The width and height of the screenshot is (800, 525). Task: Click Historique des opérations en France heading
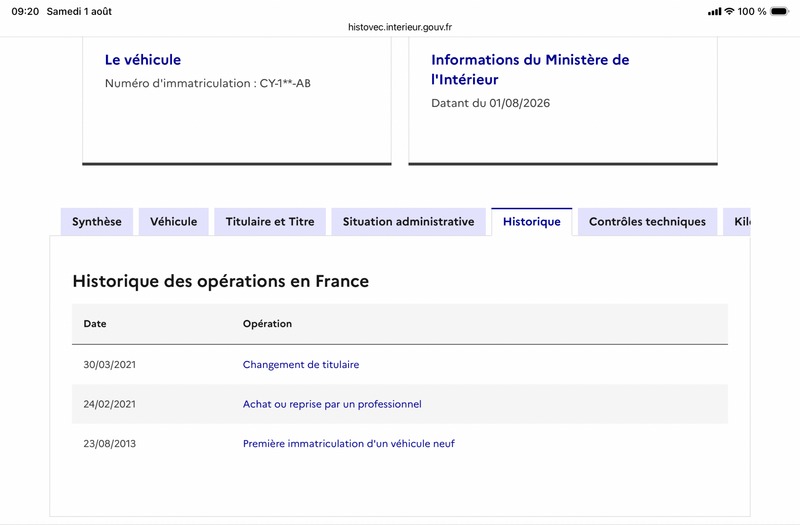click(x=220, y=281)
